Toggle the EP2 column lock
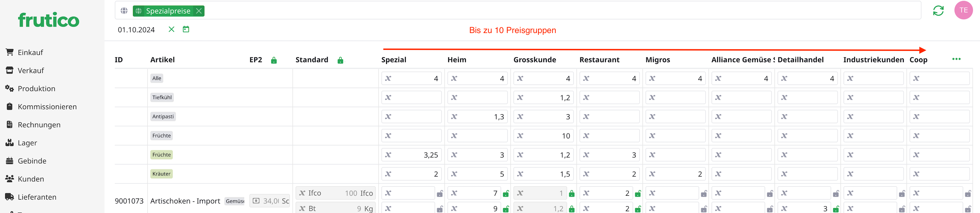 point(274,60)
